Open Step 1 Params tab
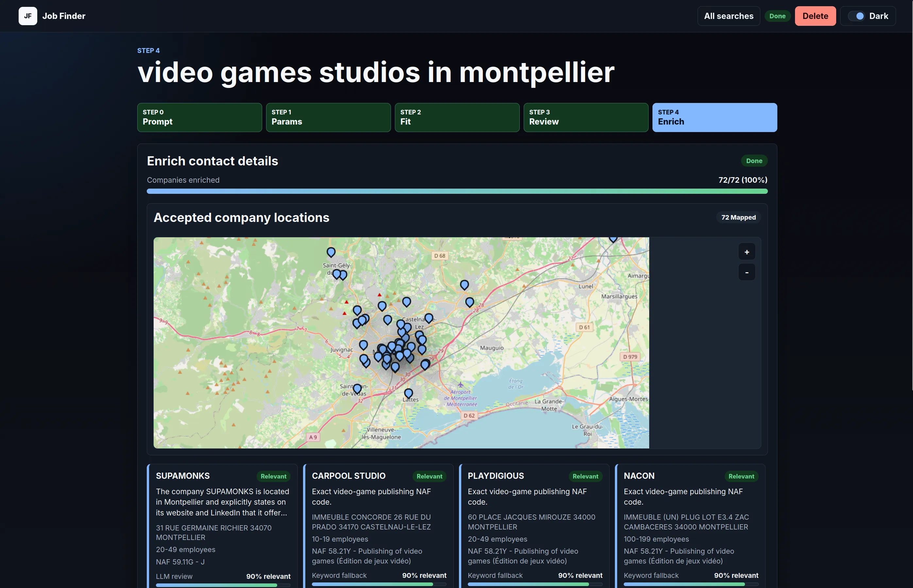 [329, 117]
